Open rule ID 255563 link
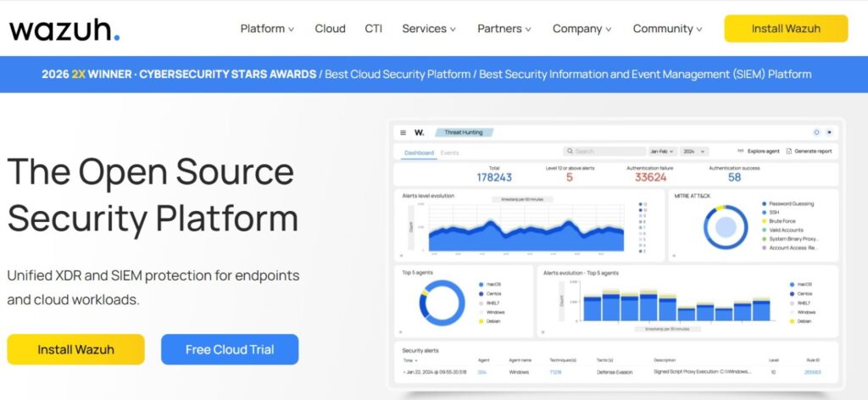Screen dimensions: 868x400 click(x=813, y=372)
